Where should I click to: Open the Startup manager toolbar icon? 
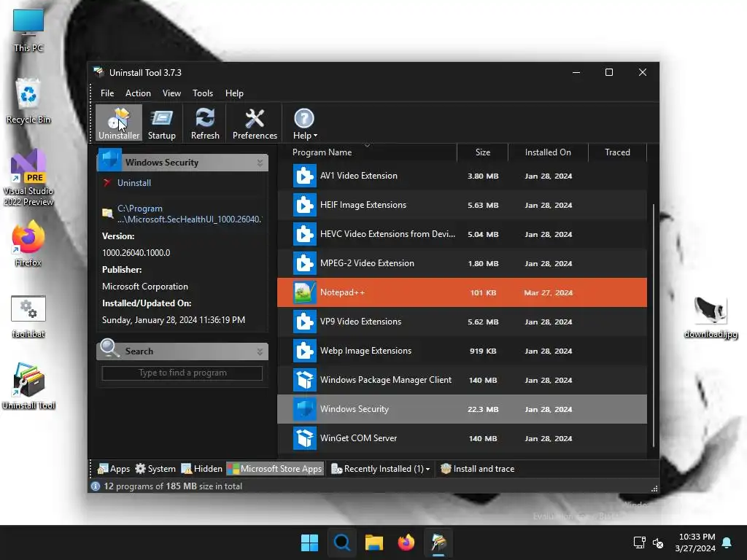tap(162, 123)
